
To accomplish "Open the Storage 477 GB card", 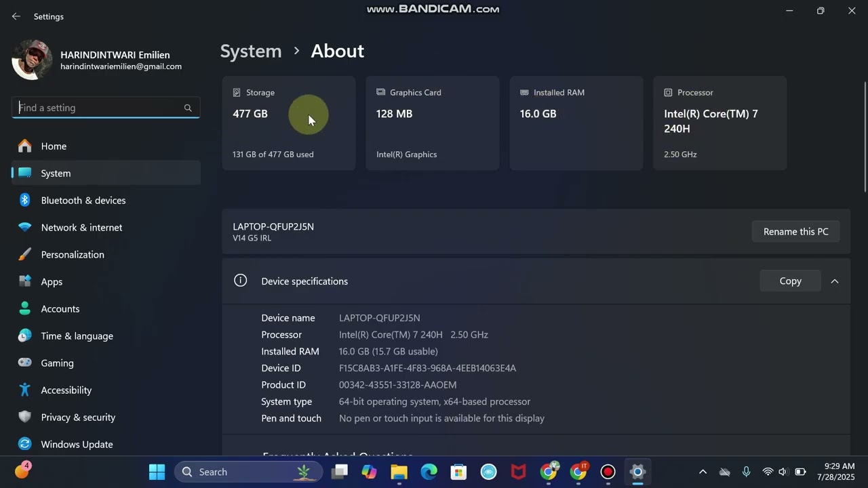I will click(289, 123).
